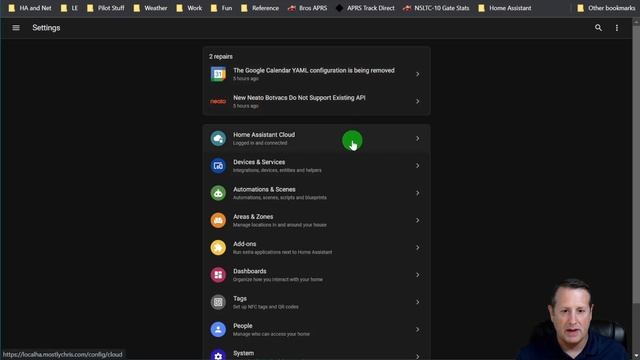Click the Tags NFC icon
This screenshot has height=360, width=640.
pyautogui.click(x=218, y=302)
